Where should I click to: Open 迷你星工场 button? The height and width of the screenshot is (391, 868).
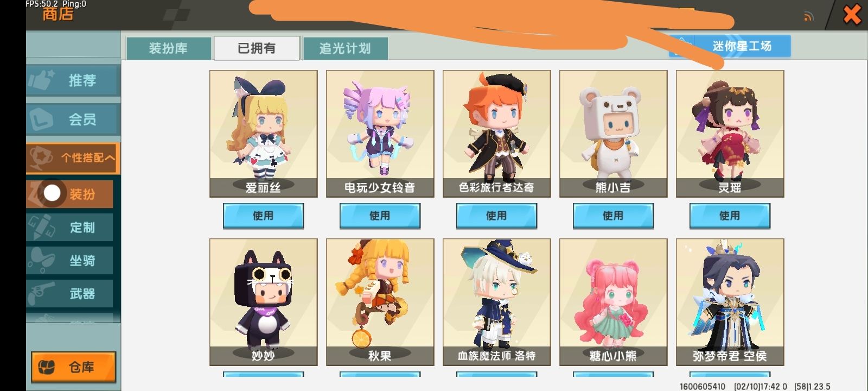coord(730,46)
